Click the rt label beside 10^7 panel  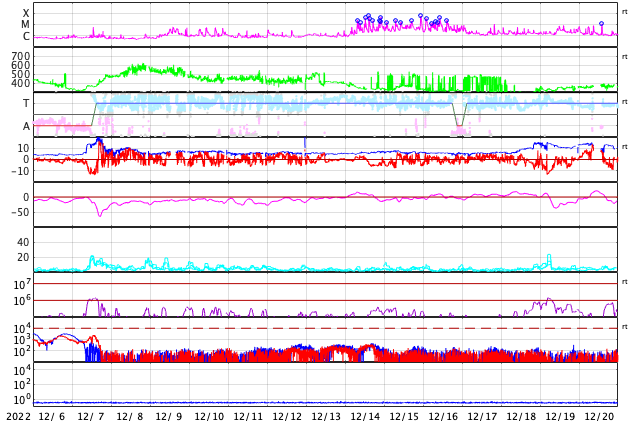pyautogui.click(x=624, y=282)
